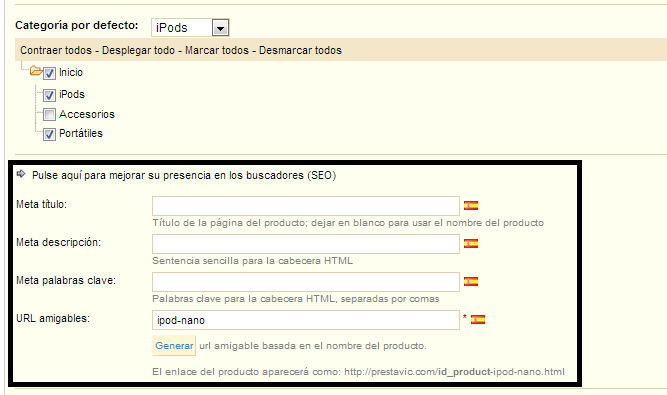This screenshot has width=667, height=395.
Task: Select the Inicio tree label
Action: click(71, 72)
